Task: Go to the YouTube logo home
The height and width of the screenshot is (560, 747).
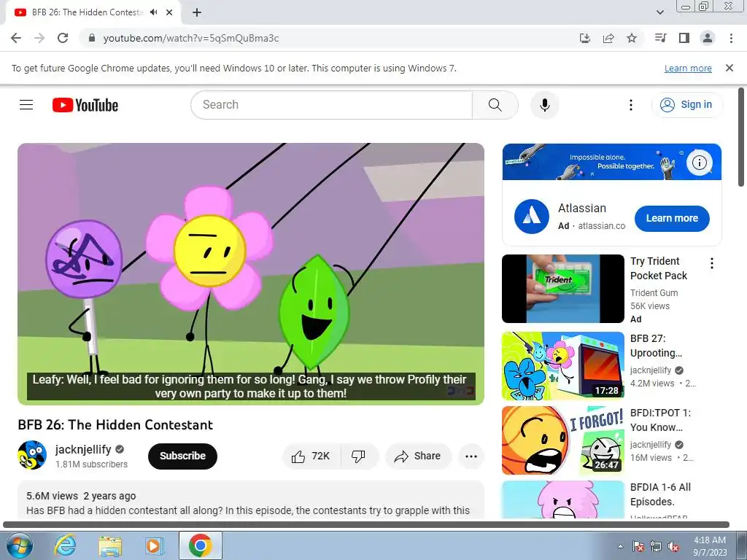Action: (85, 105)
